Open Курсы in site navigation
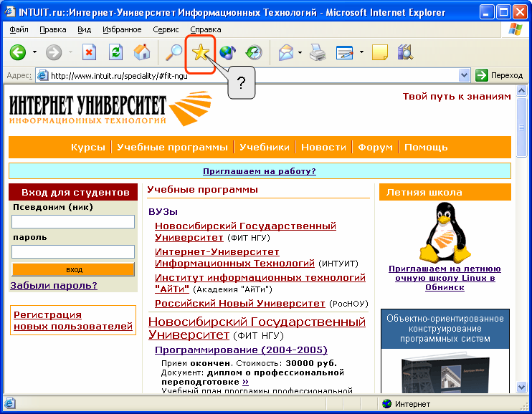The image size is (532, 414). (88, 148)
